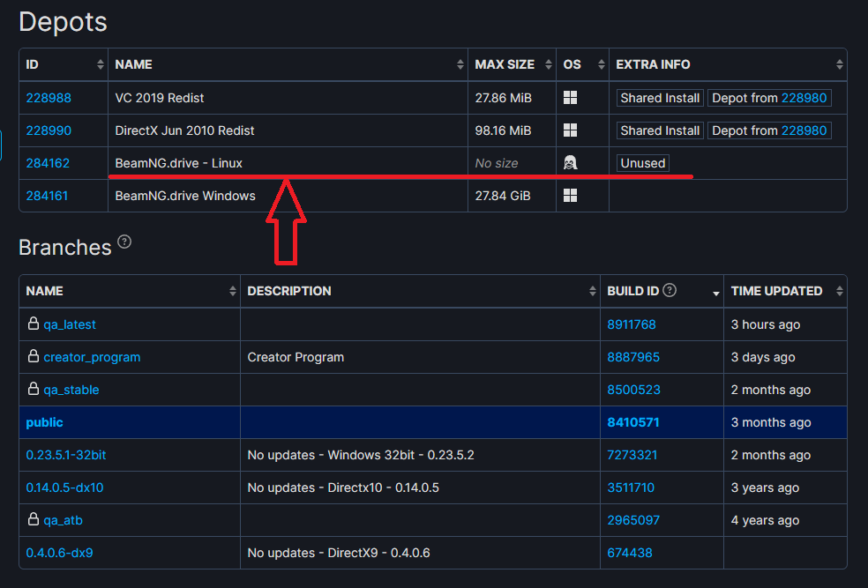Click the Unused tag on Linux depot
Image resolution: width=868 pixels, height=588 pixels.
pos(643,163)
